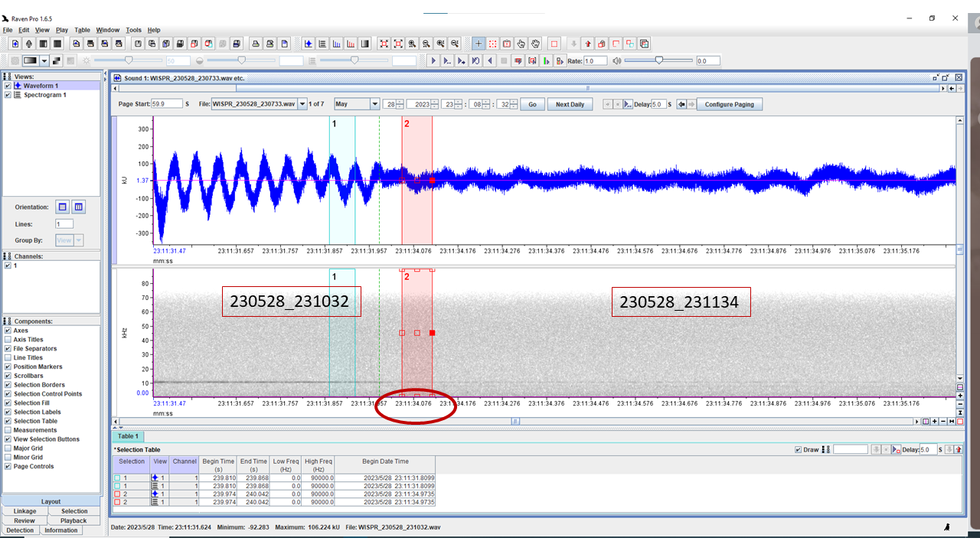Click the Reverse Play triangle button

point(490,60)
